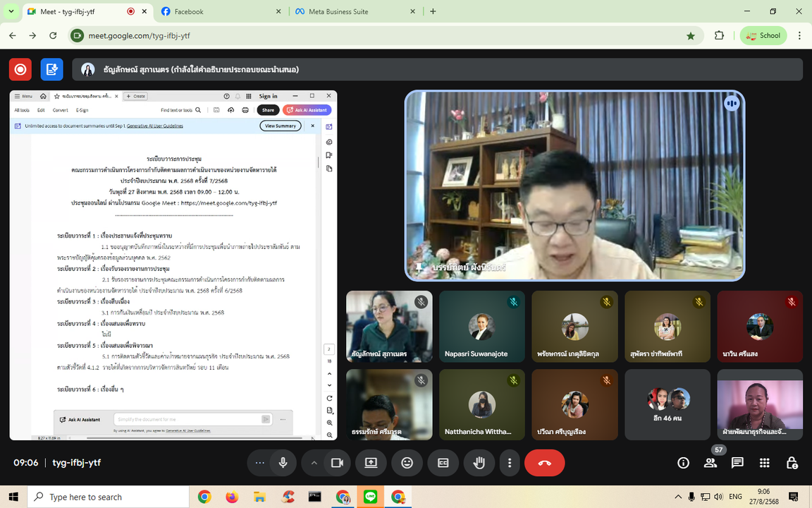Click the red recording indicator button

coord(20,69)
